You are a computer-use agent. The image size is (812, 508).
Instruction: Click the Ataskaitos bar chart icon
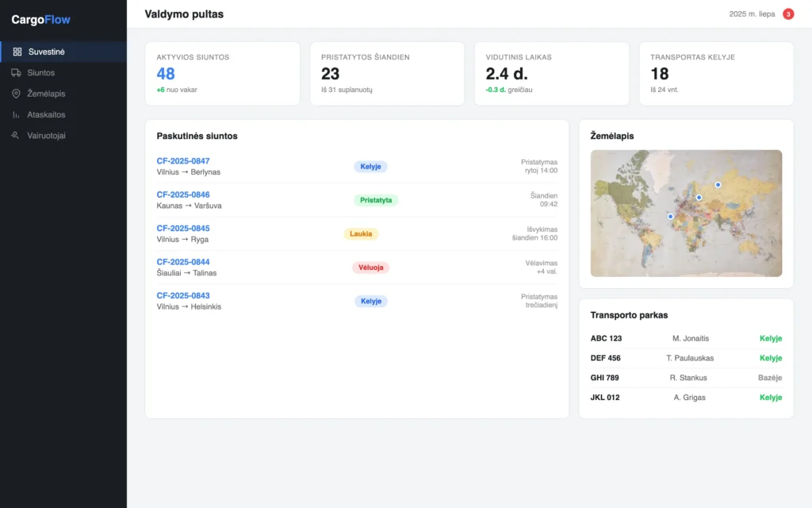point(16,114)
